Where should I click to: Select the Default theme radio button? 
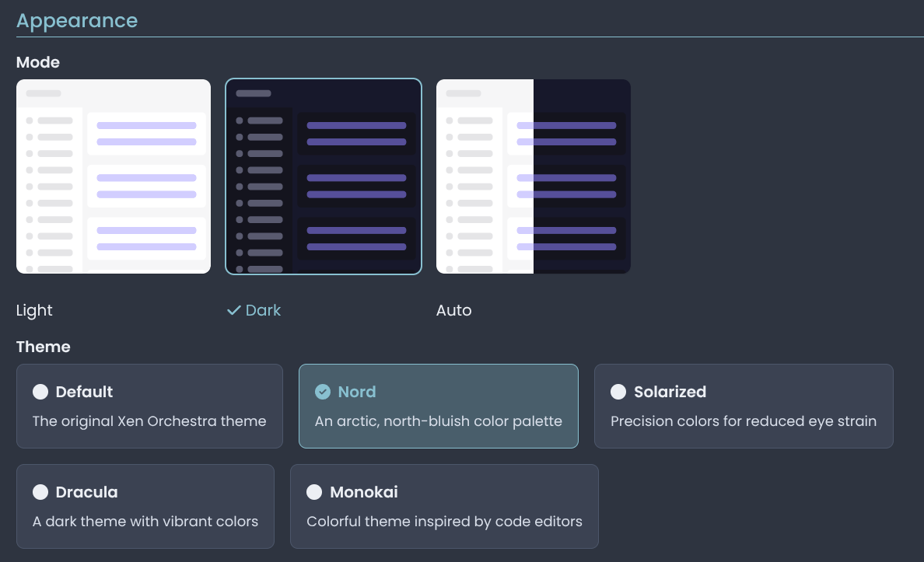[x=40, y=392]
